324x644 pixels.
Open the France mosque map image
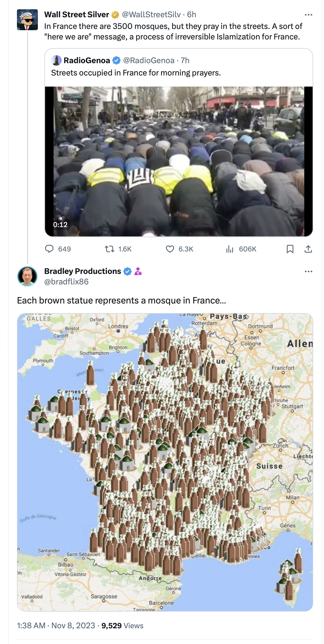click(x=165, y=462)
